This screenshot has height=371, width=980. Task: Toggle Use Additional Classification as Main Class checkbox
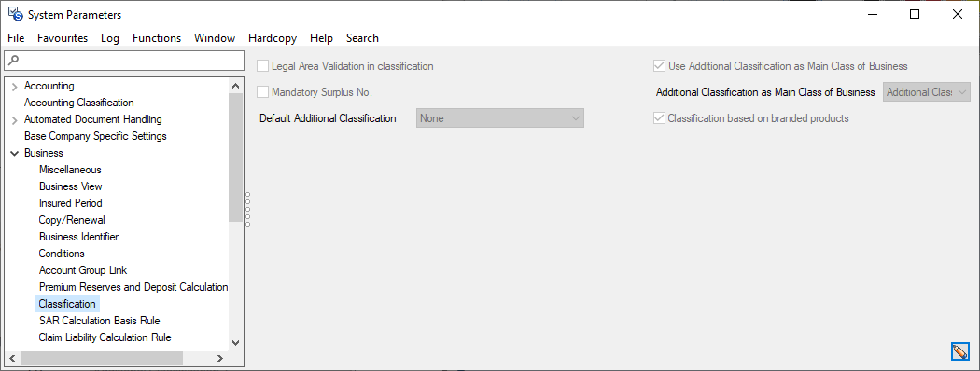(x=659, y=66)
